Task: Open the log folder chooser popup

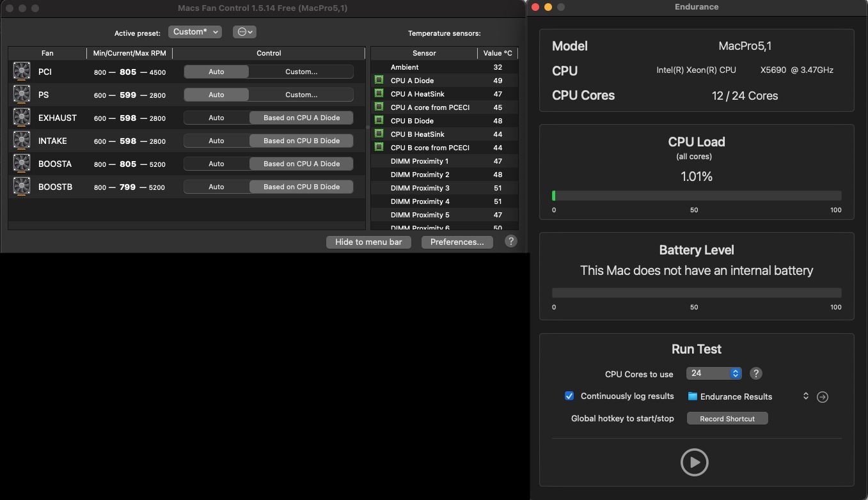Action: [748, 396]
